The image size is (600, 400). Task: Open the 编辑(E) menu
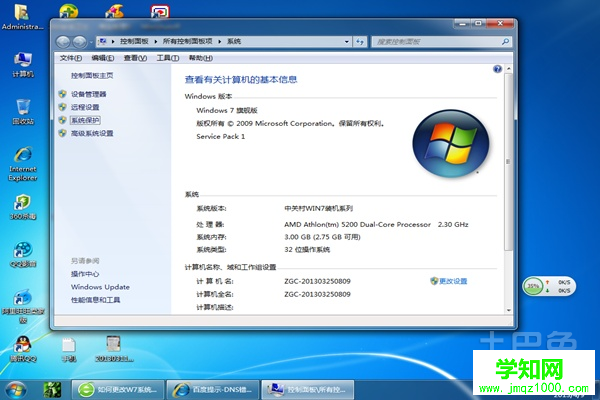coord(103,58)
